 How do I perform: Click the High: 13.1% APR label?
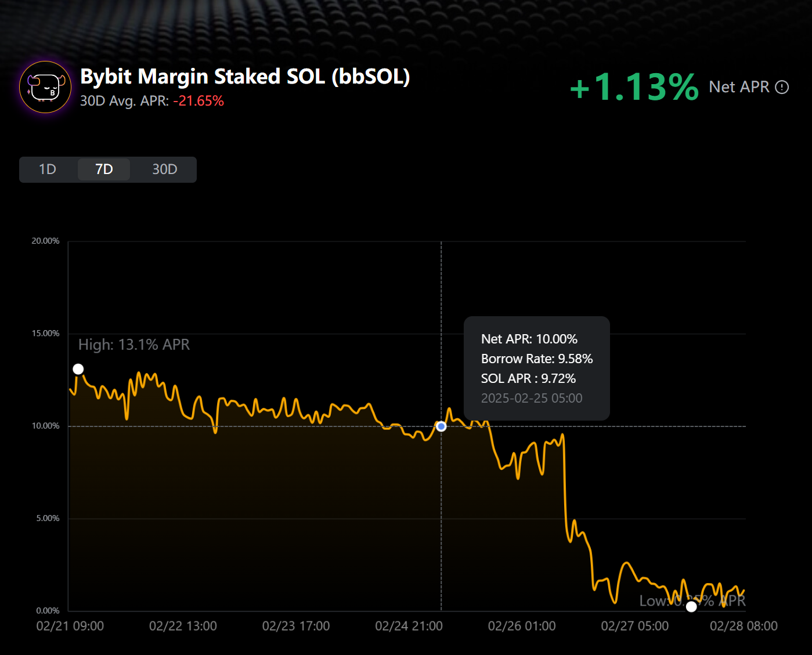click(134, 345)
